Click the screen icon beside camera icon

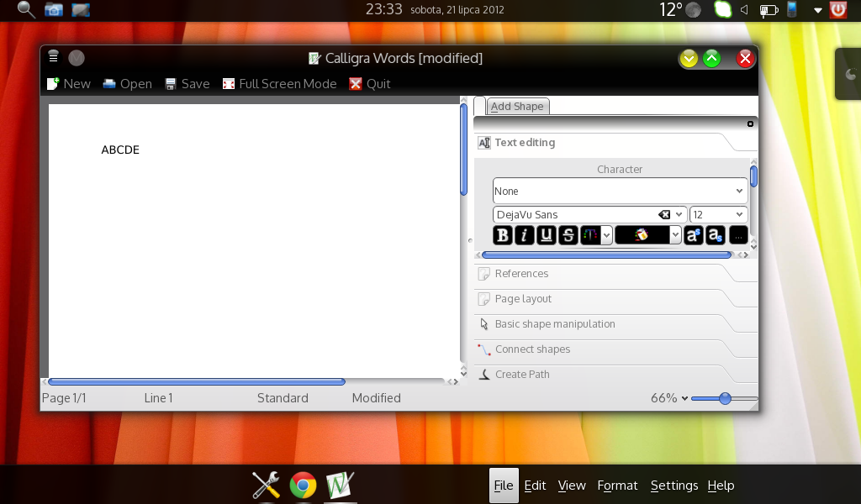pos(80,10)
